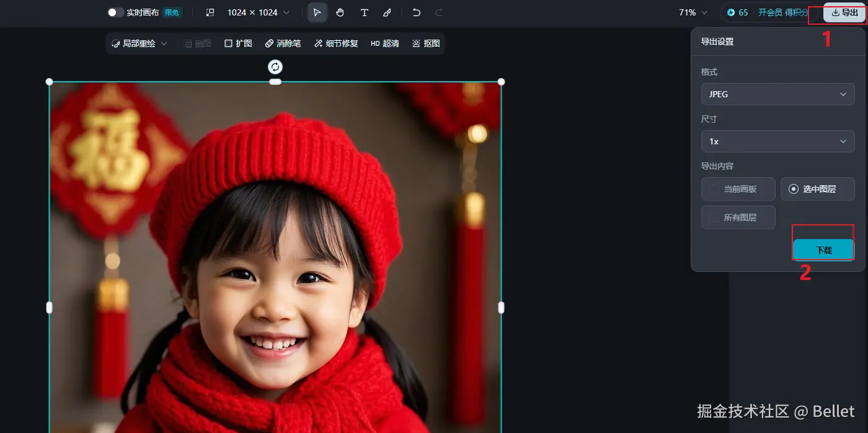Click the 下载 download button

(x=823, y=250)
